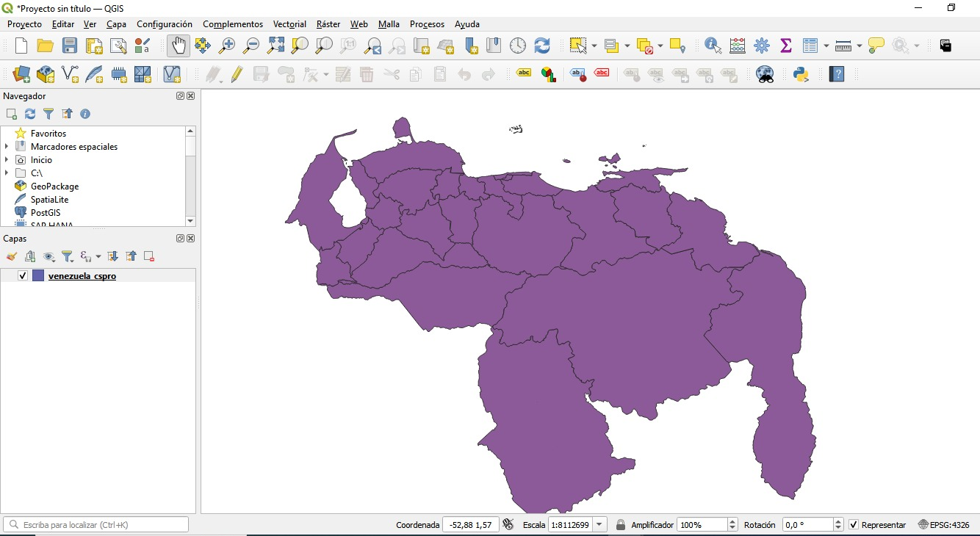Open the Capa menu
This screenshot has height=536, width=980.
(x=116, y=24)
